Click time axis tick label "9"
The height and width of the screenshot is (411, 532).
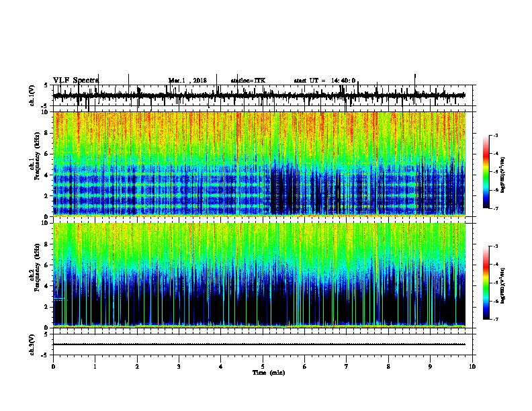pyautogui.click(x=430, y=366)
